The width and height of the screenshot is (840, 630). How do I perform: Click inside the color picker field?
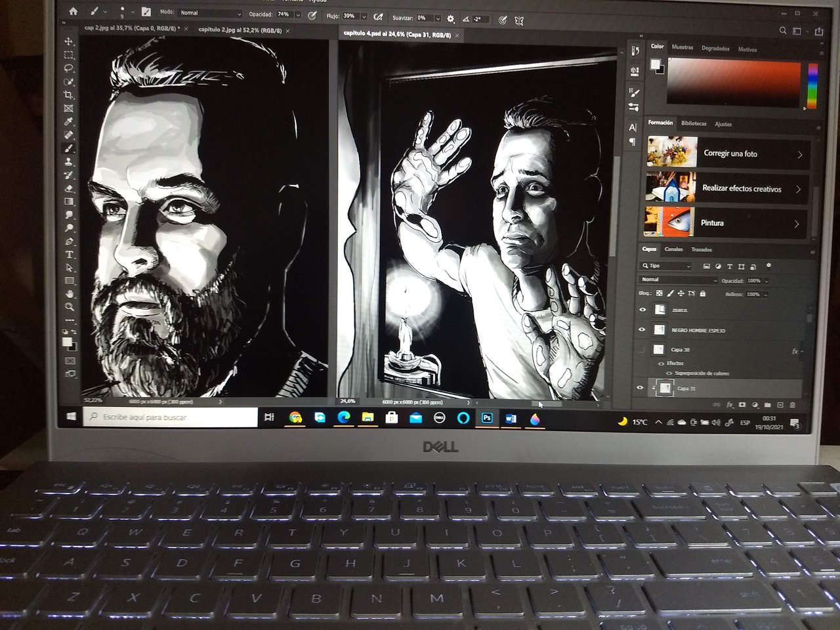(x=734, y=83)
